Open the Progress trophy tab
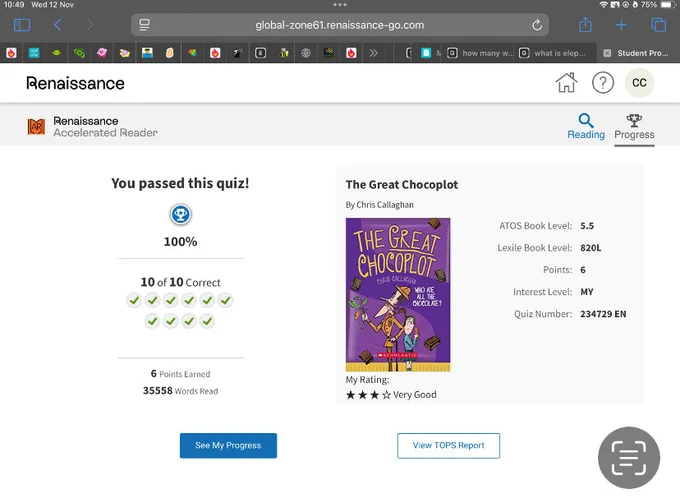The image size is (680, 503). pyautogui.click(x=634, y=127)
